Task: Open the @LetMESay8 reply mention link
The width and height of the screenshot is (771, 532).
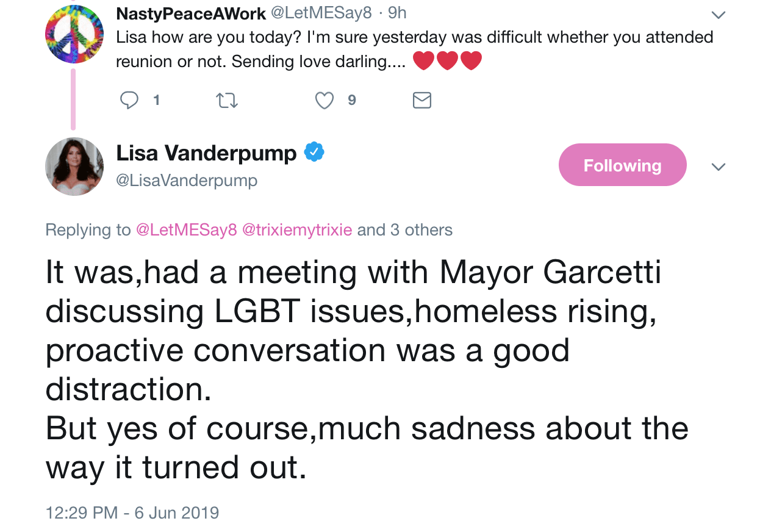Action: pos(186,230)
